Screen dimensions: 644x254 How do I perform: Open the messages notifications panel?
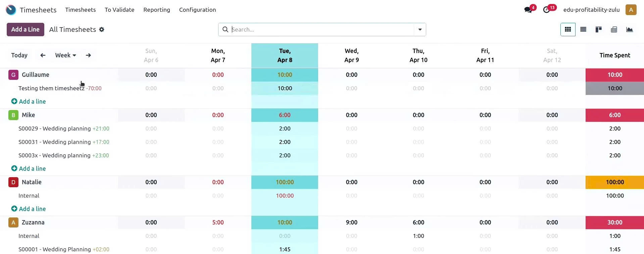(x=528, y=9)
